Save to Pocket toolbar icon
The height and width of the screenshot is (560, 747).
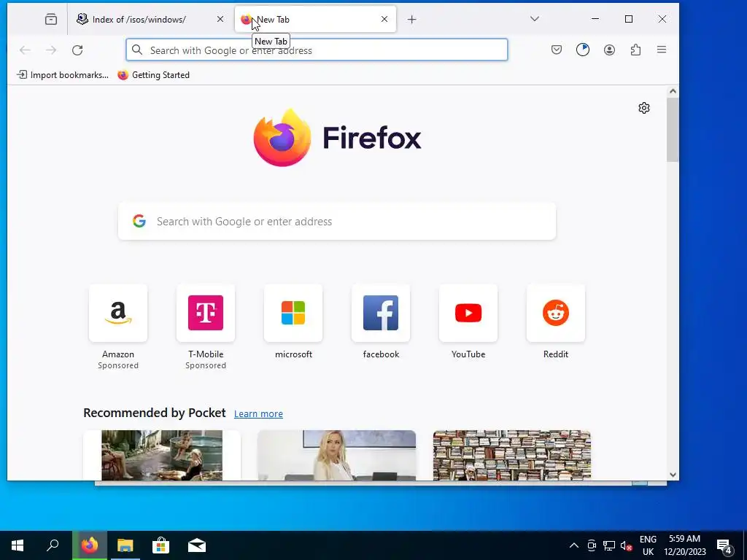click(557, 50)
